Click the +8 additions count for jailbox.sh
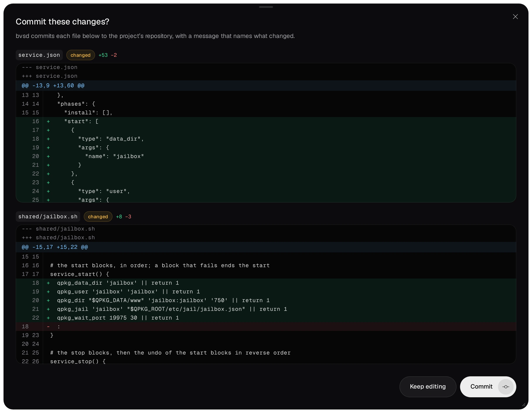The image size is (532, 413). click(x=119, y=217)
